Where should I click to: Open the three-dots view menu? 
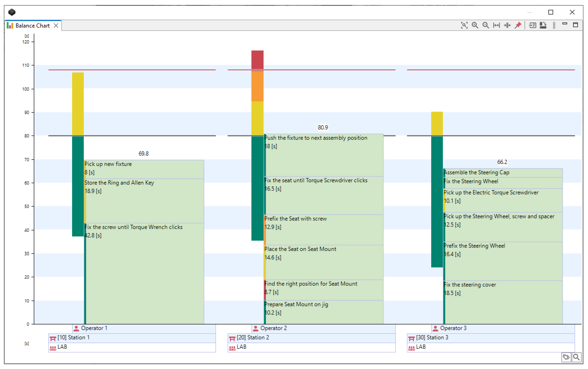[554, 25]
